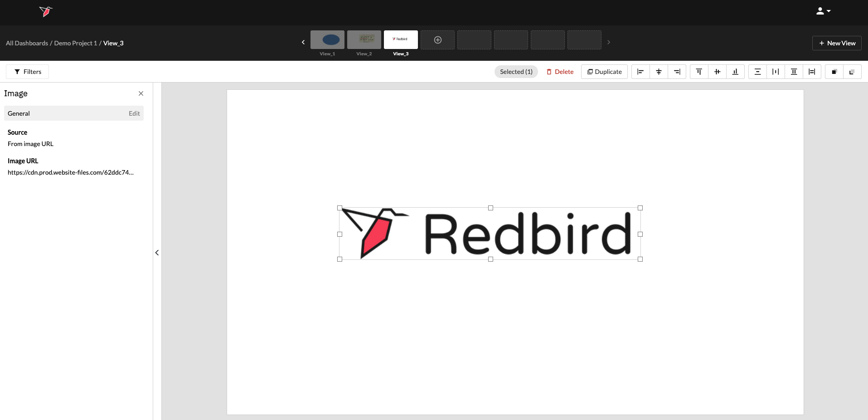The height and width of the screenshot is (420, 868).
Task: Collapse the left side panel
Action: pyautogui.click(x=157, y=253)
